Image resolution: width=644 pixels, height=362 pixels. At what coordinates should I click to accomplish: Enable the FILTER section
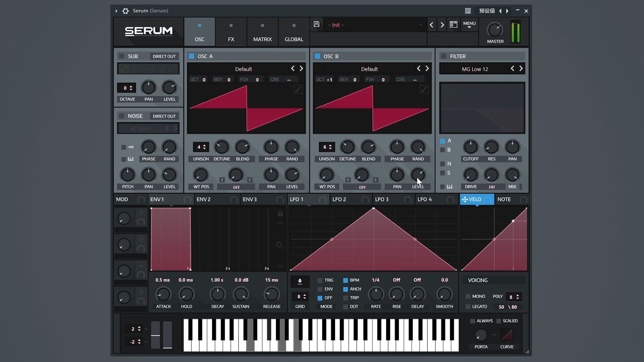443,56
